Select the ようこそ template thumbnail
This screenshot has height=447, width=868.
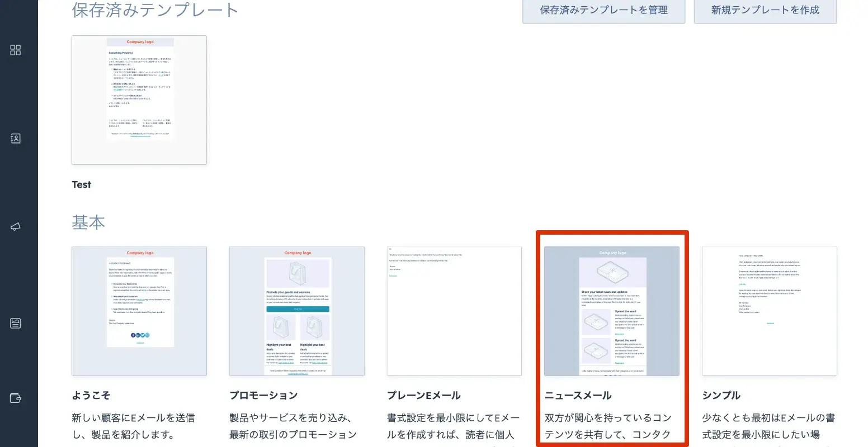coord(139,311)
